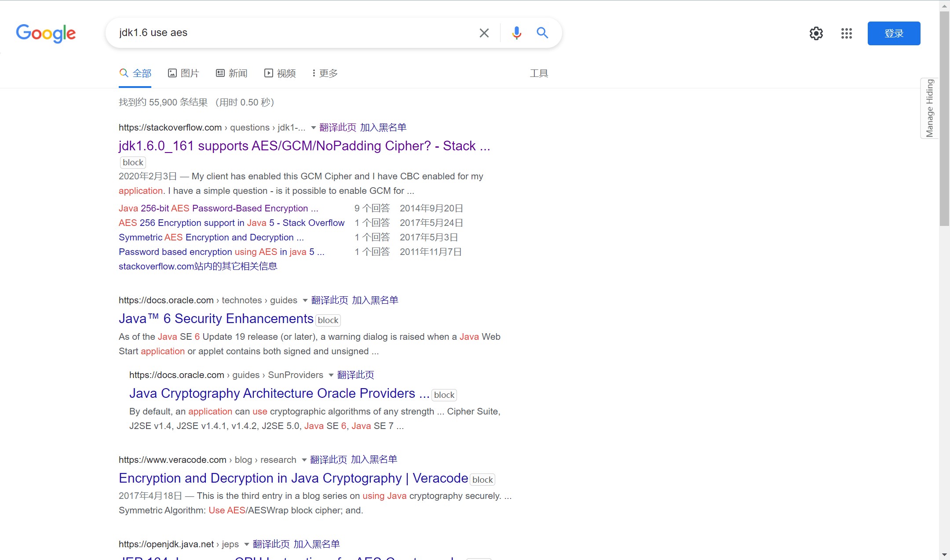Viewport: 950px width, 560px height.
Task: Open the Manage Hiding side tab
Action: [x=929, y=108]
